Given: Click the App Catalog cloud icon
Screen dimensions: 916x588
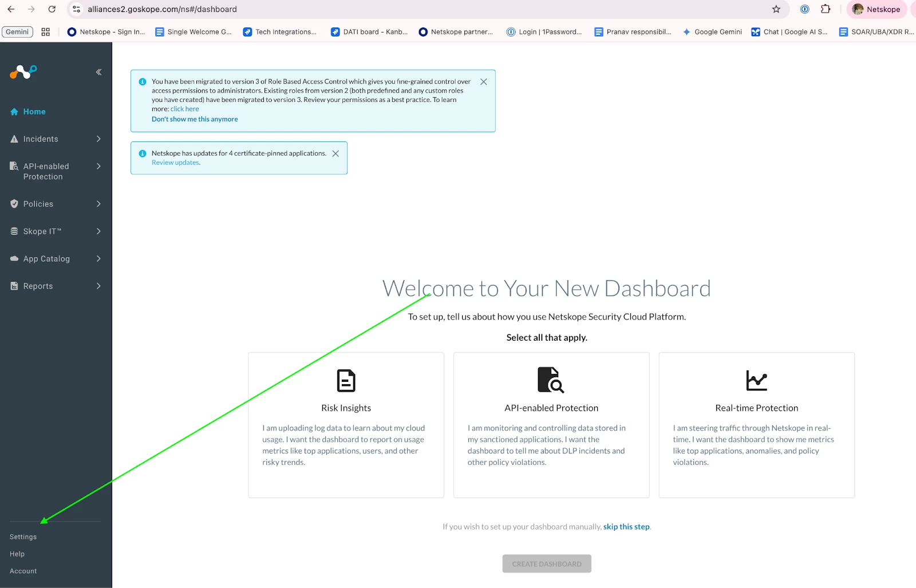Looking at the screenshot, I should coord(14,259).
